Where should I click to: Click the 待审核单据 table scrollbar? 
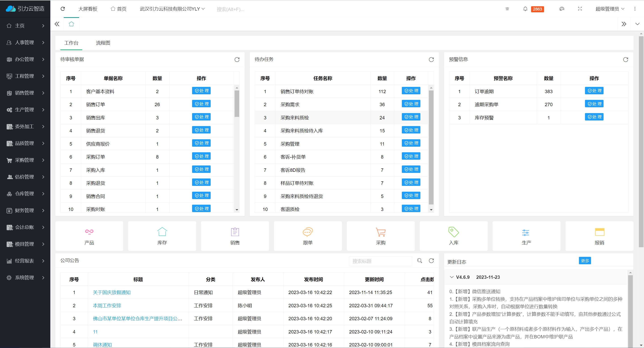237,104
